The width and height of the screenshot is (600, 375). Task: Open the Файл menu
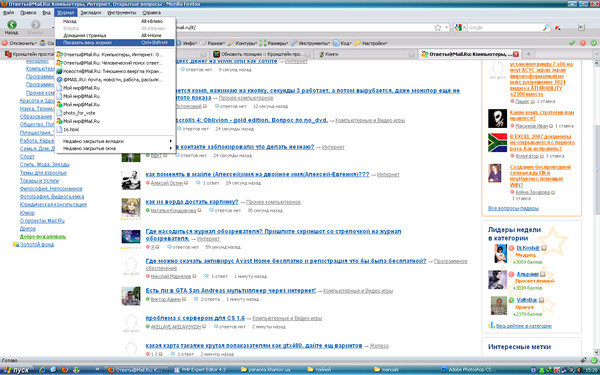coord(8,13)
